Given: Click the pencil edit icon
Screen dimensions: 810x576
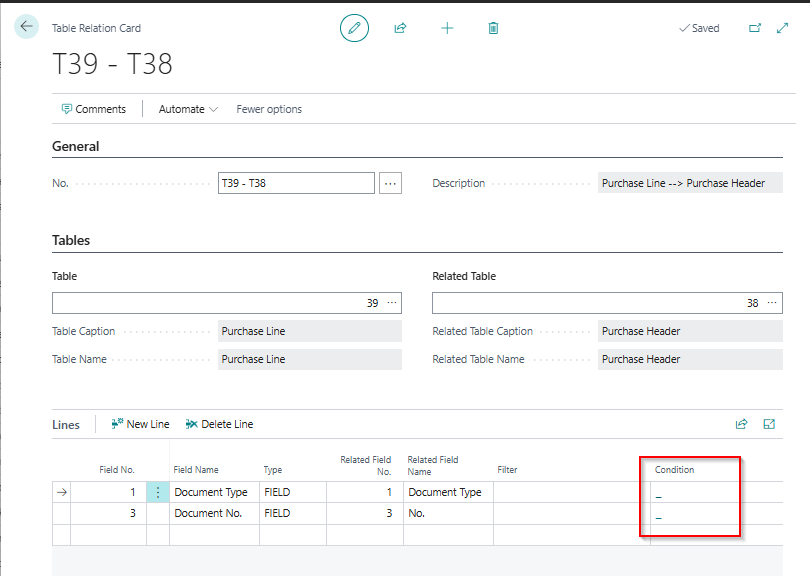Looking at the screenshot, I should pos(354,28).
